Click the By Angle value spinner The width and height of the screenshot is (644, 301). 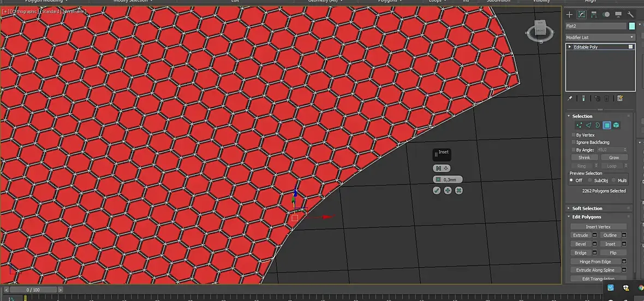[625, 150]
